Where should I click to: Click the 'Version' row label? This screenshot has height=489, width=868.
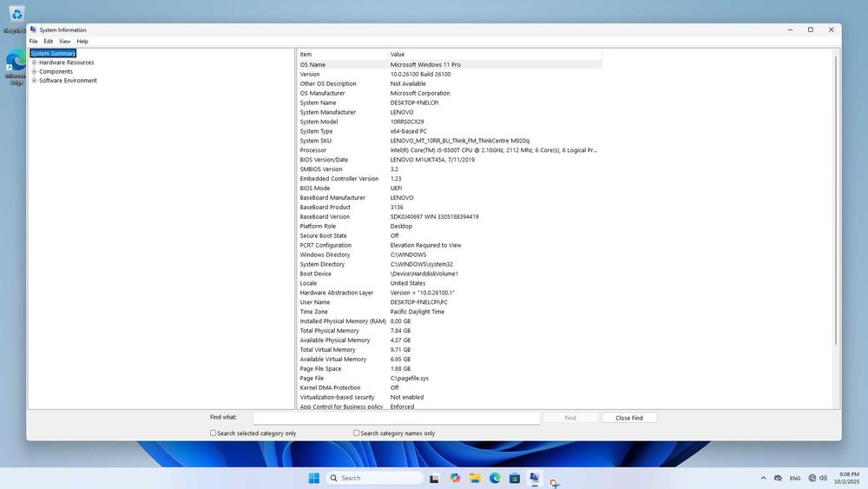310,74
